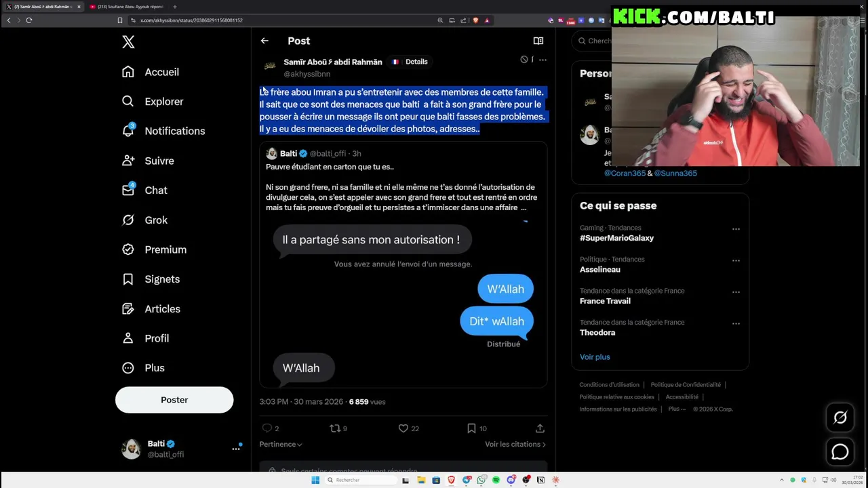
Task: Go back with the Post arrow
Action: (x=264, y=41)
